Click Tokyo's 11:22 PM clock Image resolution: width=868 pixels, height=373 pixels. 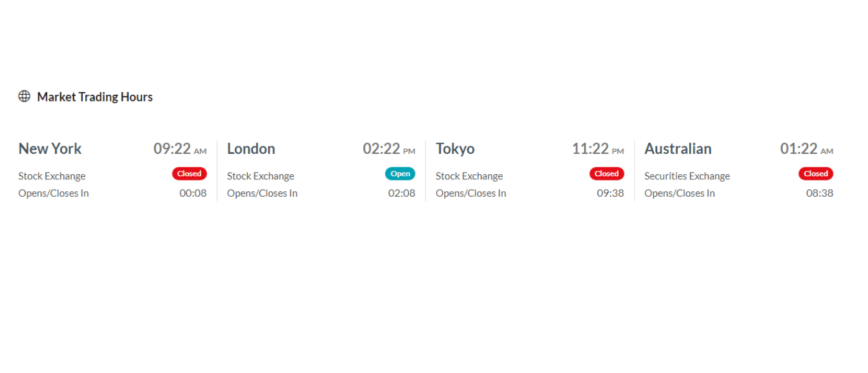(598, 149)
